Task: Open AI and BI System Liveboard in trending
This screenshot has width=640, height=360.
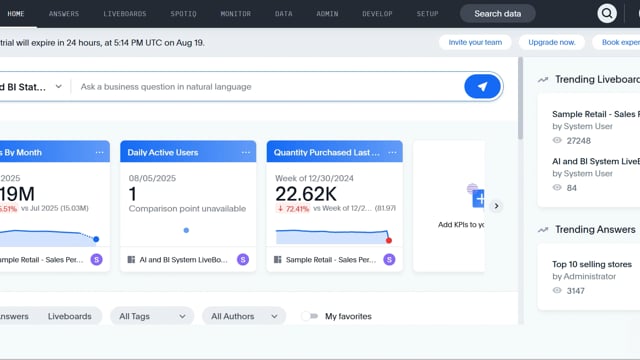Action: click(x=596, y=161)
